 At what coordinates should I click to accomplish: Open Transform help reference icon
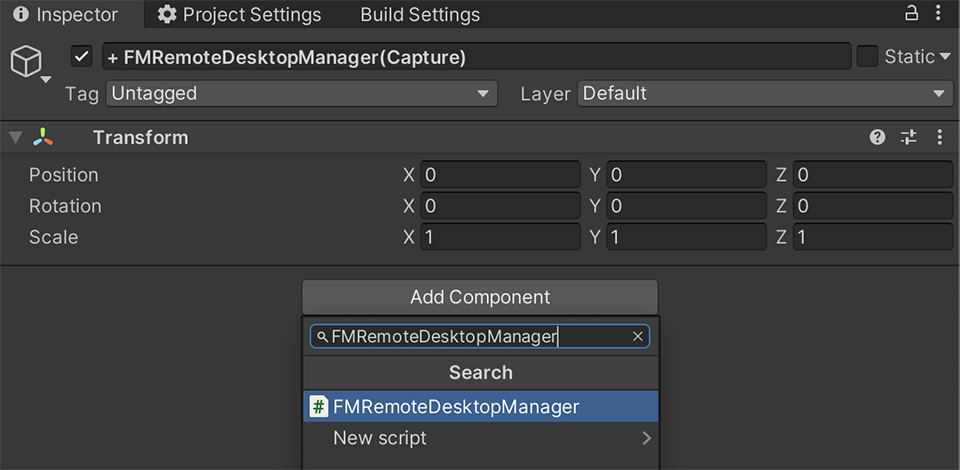click(878, 137)
